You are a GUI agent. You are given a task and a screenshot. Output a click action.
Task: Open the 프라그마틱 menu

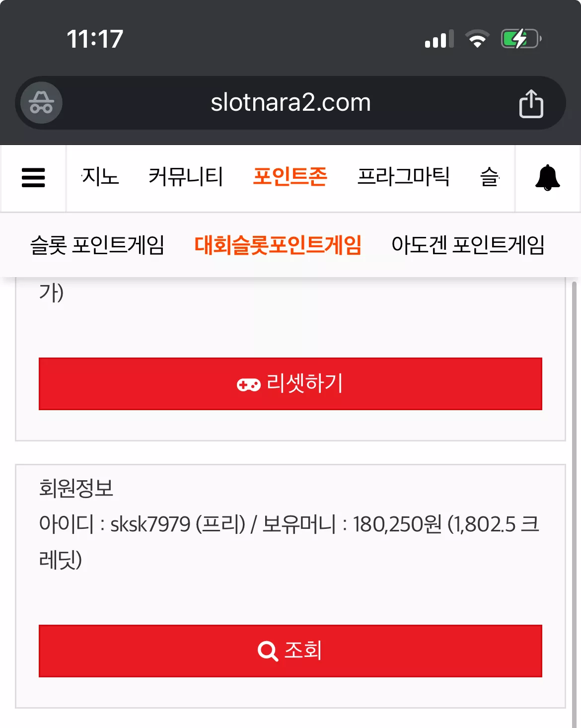(403, 177)
